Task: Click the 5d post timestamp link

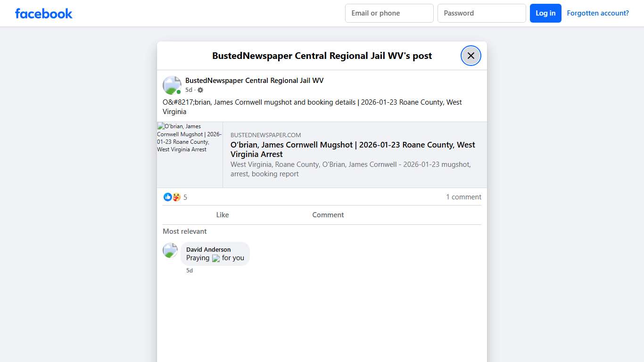Action: (189, 90)
